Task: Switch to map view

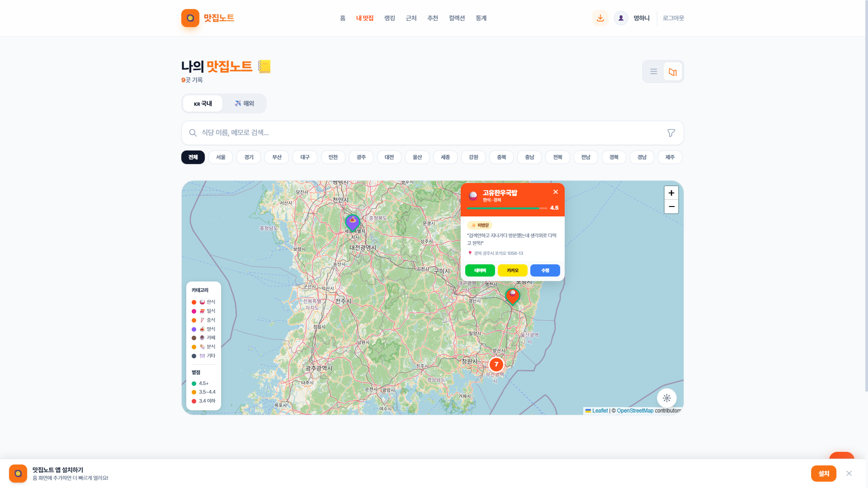Action: tap(673, 71)
